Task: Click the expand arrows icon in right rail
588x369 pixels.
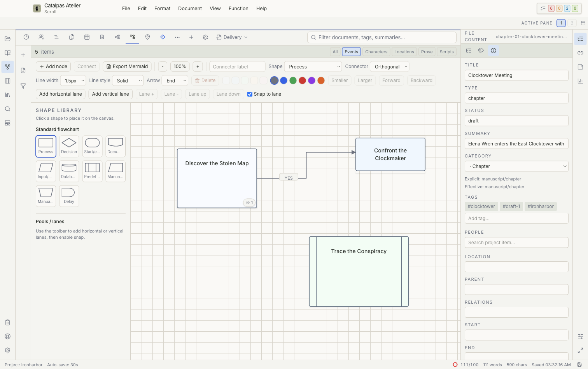Action: 580,350
